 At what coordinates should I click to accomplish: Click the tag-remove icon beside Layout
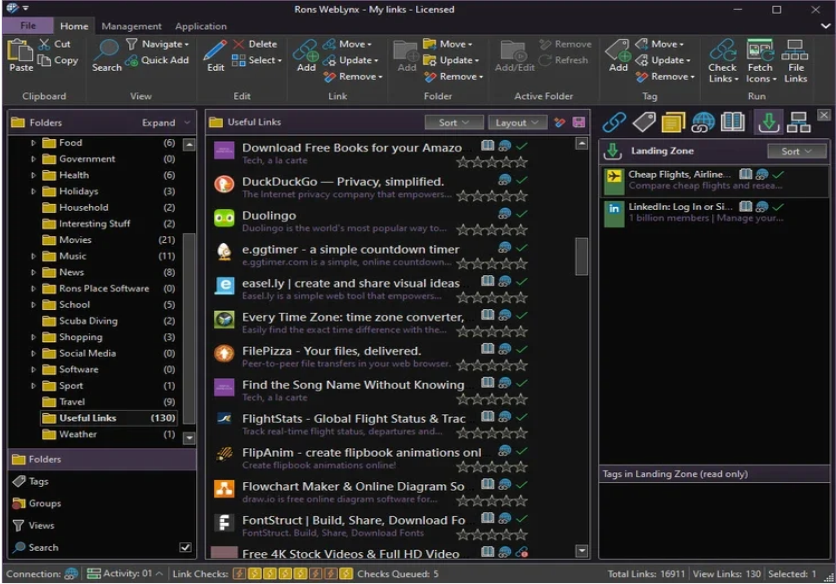559,123
